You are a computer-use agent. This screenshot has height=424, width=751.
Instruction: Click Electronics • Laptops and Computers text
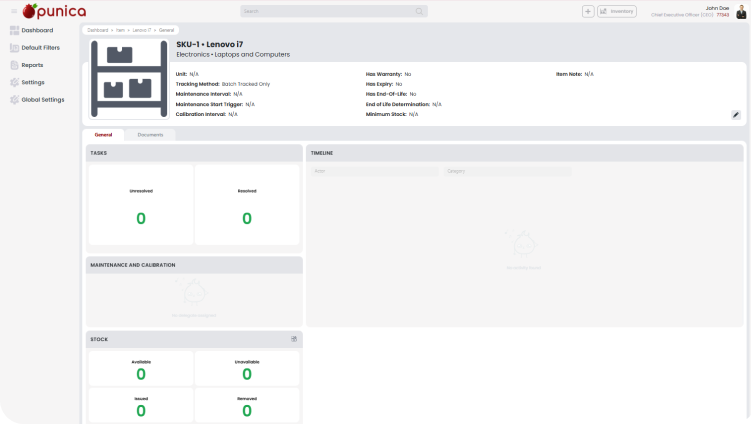coord(233,55)
